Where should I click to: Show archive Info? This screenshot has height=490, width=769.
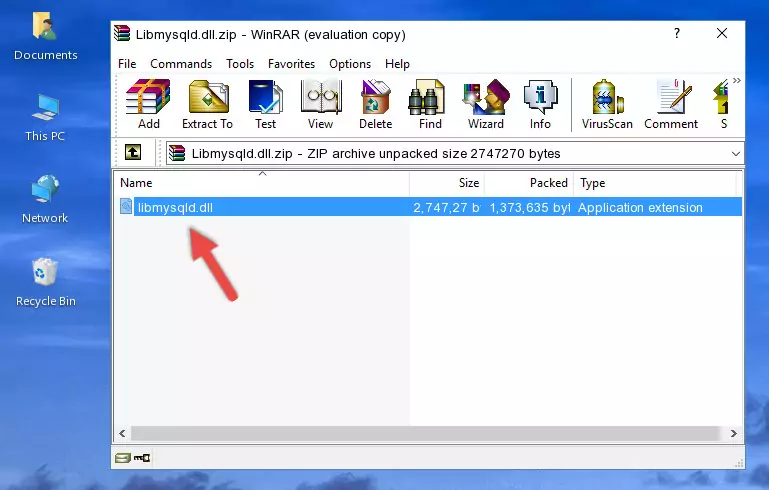point(540,104)
